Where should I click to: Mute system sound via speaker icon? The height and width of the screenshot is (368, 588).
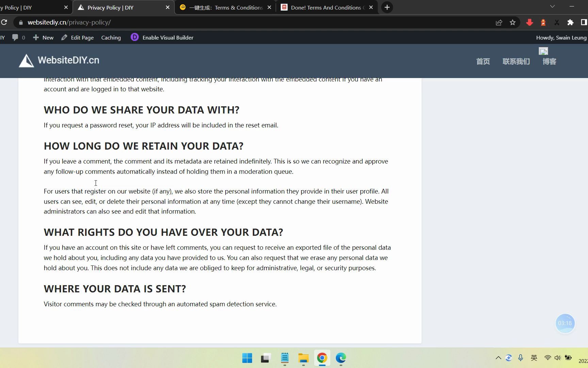[557, 358]
